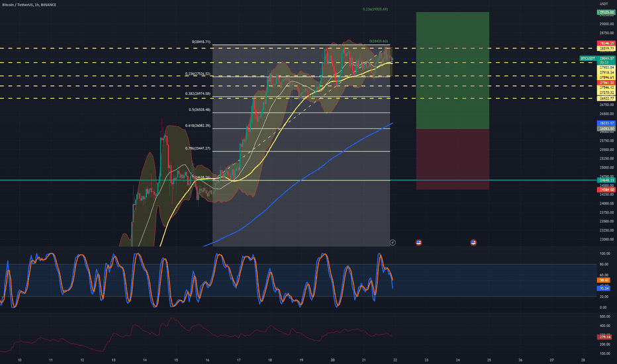Click the green 29325.00 target price label
The height and width of the screenshot is (364, 617).
tap(606, 13)
